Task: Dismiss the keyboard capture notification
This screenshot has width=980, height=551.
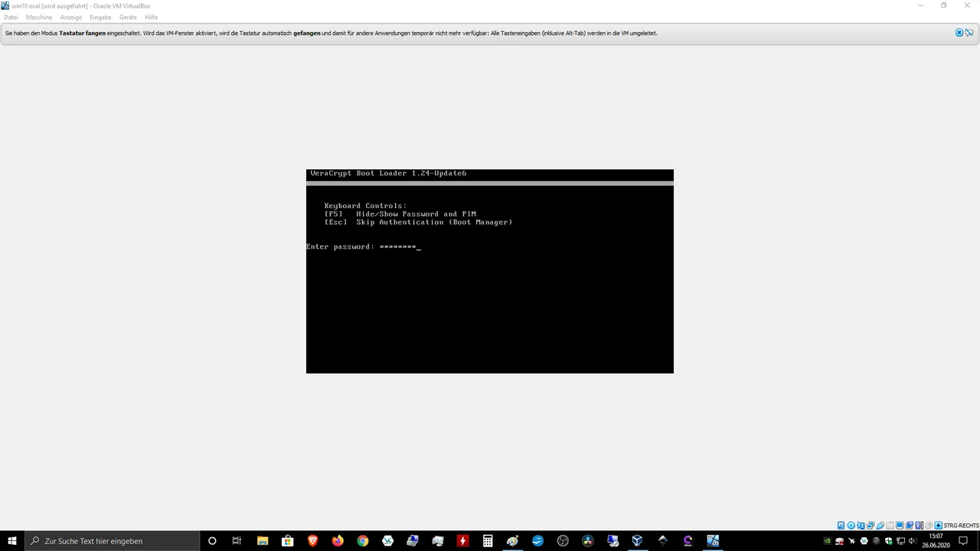Action: (x=959, y=33)
